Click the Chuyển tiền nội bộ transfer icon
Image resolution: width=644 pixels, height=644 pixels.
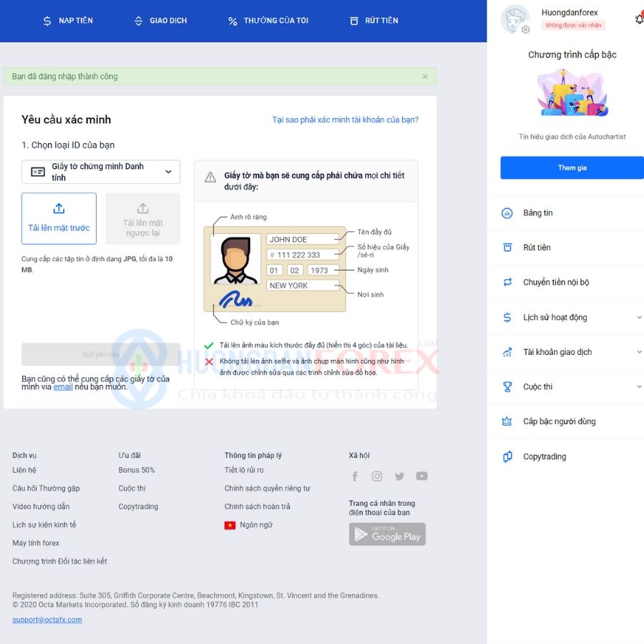click(x=507, y=282)
